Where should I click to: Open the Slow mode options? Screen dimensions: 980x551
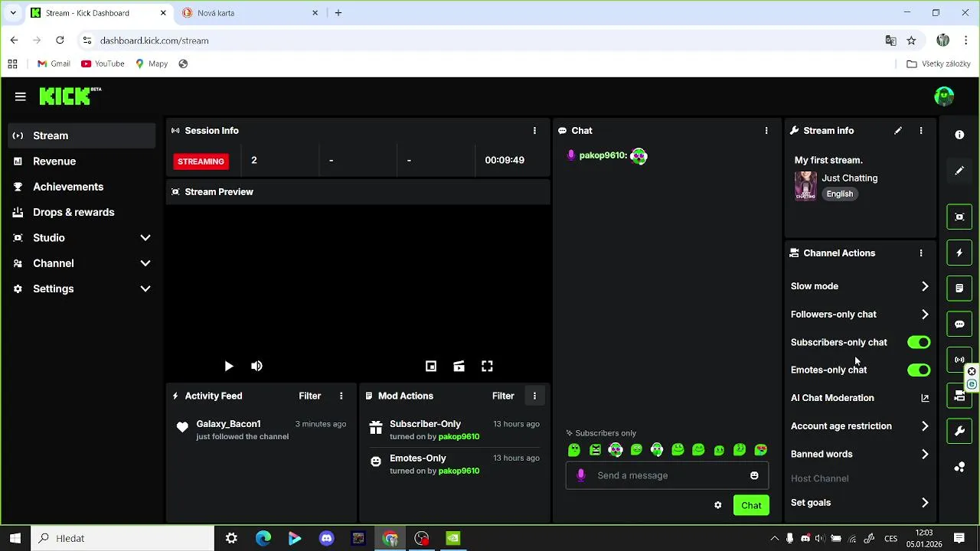coord(860,286)
